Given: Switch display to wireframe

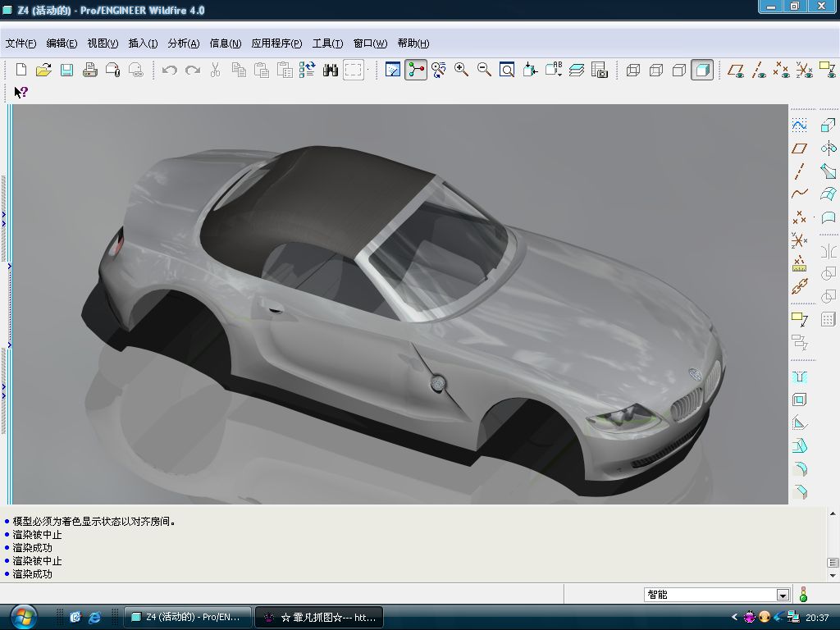Looking at the screenshot, I should (x=633, y=70).
